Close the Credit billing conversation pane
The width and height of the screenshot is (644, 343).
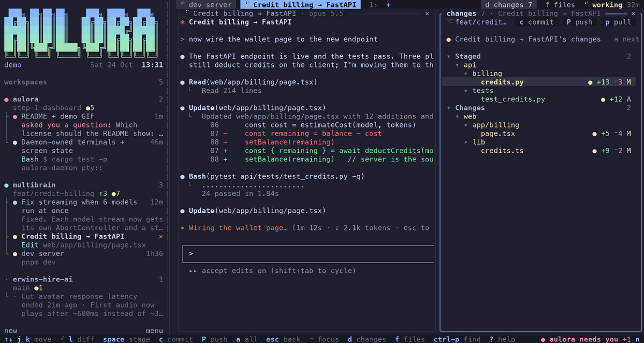pyautogui.click(x=427, y=13)
